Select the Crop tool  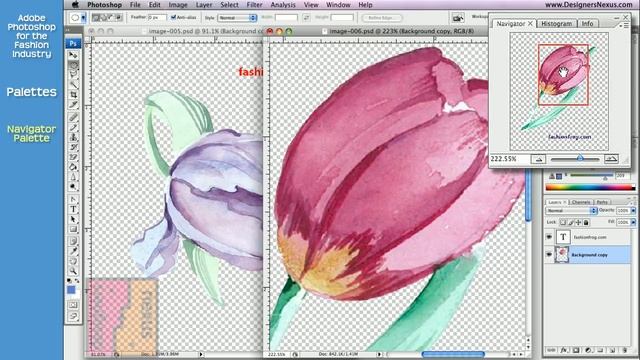click(73, 95)
